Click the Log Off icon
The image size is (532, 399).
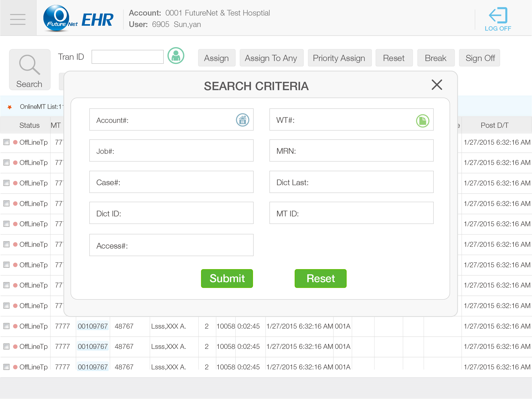coord(498,19)
